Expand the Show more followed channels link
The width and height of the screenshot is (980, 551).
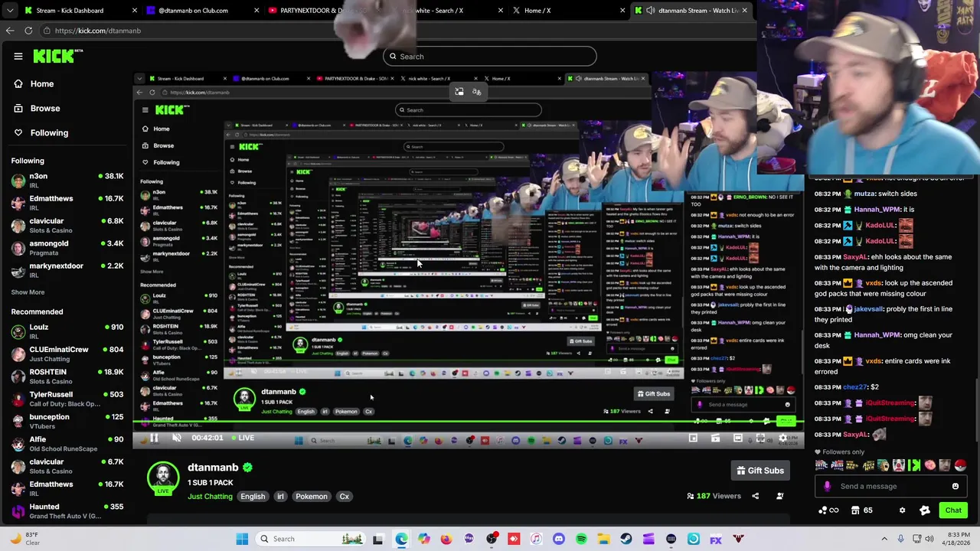[x=28, y=292]
